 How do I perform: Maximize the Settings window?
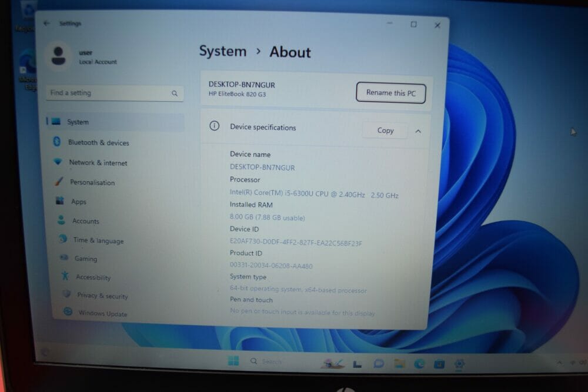click(x=413, y=24)
